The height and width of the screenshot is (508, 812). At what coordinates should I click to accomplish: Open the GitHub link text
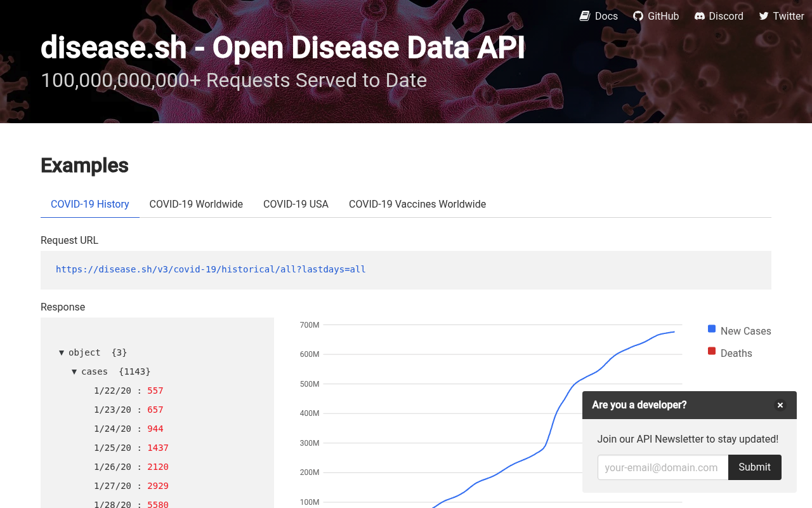[664, 16]
